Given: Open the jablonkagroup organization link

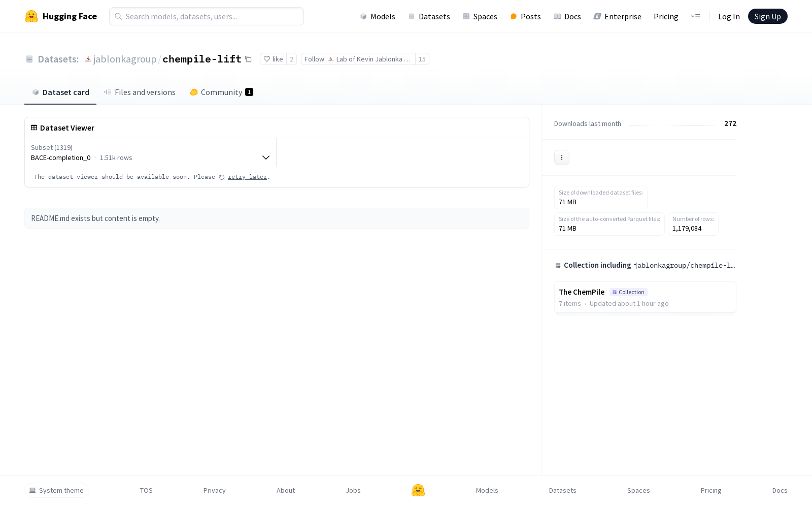Looking at the screenshot, I should 125,59.
